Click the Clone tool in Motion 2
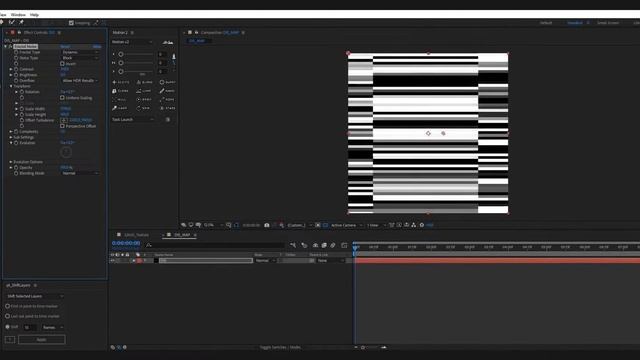 tap(120, 91)
